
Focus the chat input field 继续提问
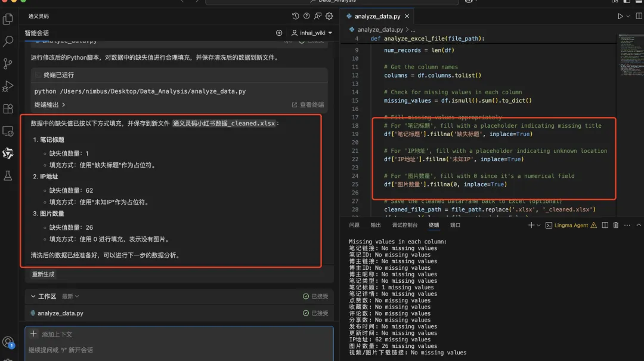(x=179, y=350)
